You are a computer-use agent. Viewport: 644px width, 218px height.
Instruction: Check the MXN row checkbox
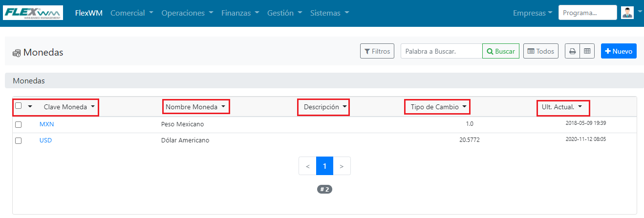(x=19, y=124)
